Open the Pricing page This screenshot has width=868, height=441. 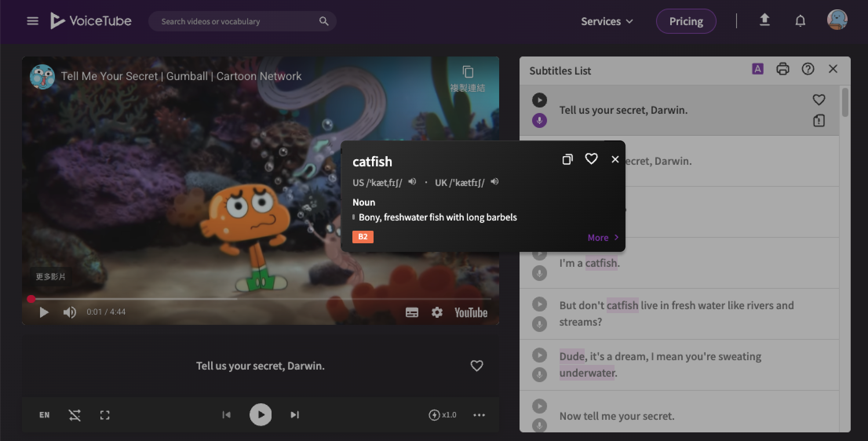click(x=686, y=21)
